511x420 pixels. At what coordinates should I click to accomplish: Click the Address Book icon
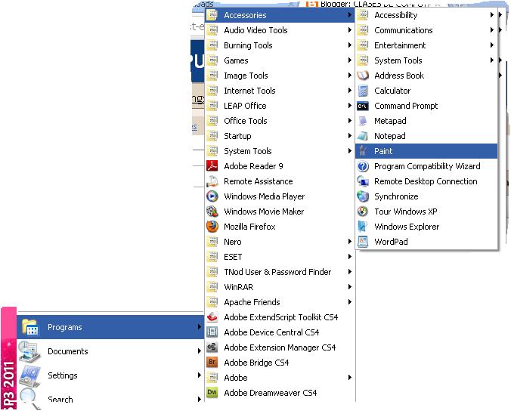tap(362, 76)
